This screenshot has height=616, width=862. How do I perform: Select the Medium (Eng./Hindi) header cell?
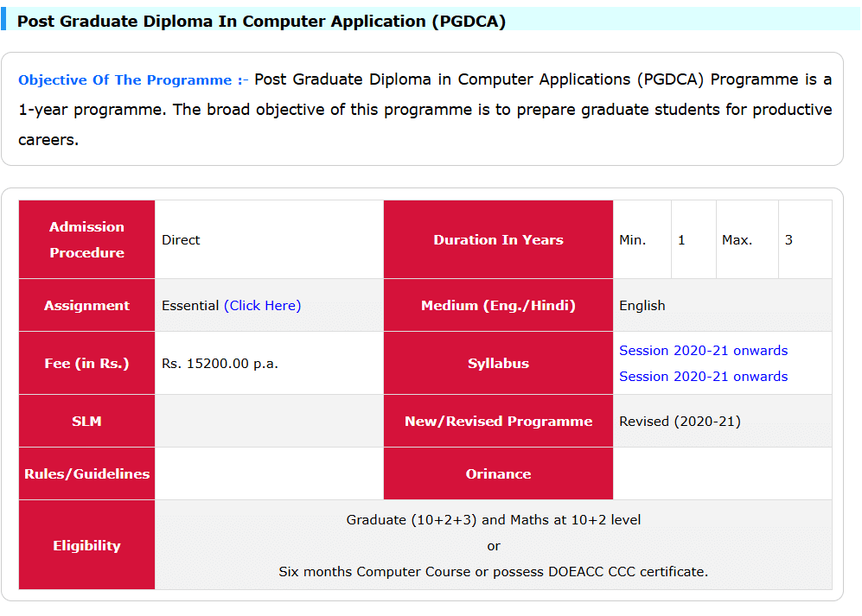click(498, 305)
